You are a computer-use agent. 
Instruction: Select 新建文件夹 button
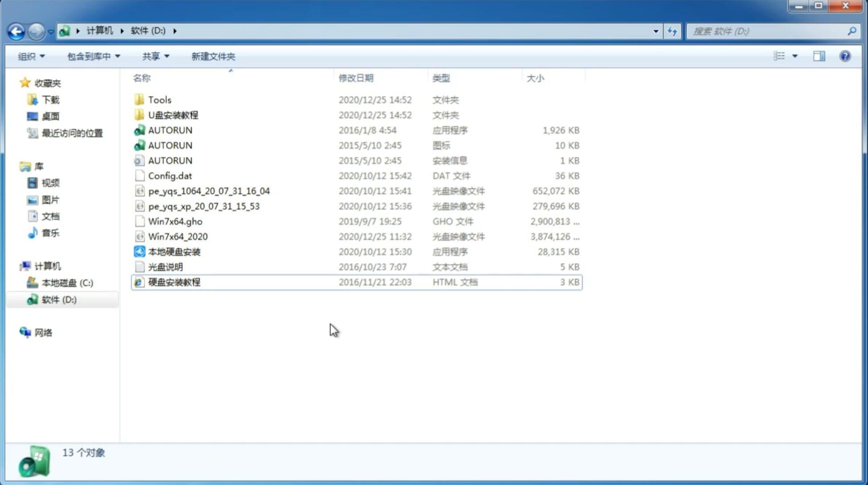(x=214, y=56)
